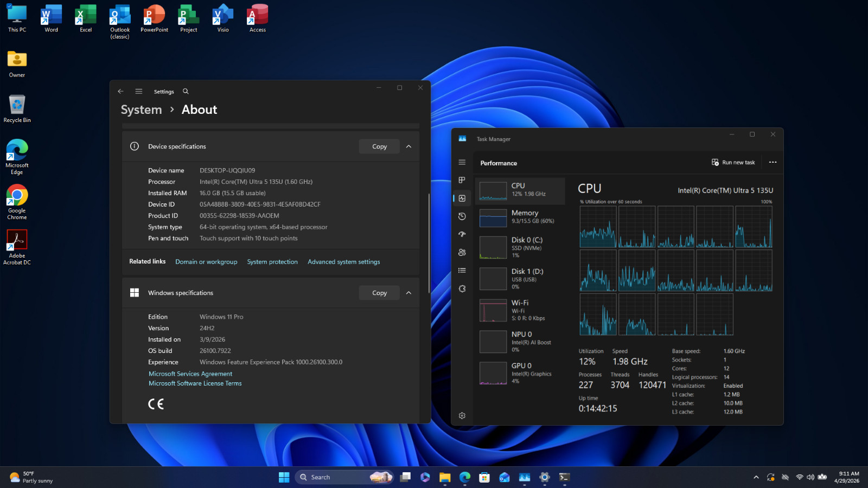This screenshot has width=868, height=488.
Task: Open Microsoft Software License Terms link
Action: [195, 383]
